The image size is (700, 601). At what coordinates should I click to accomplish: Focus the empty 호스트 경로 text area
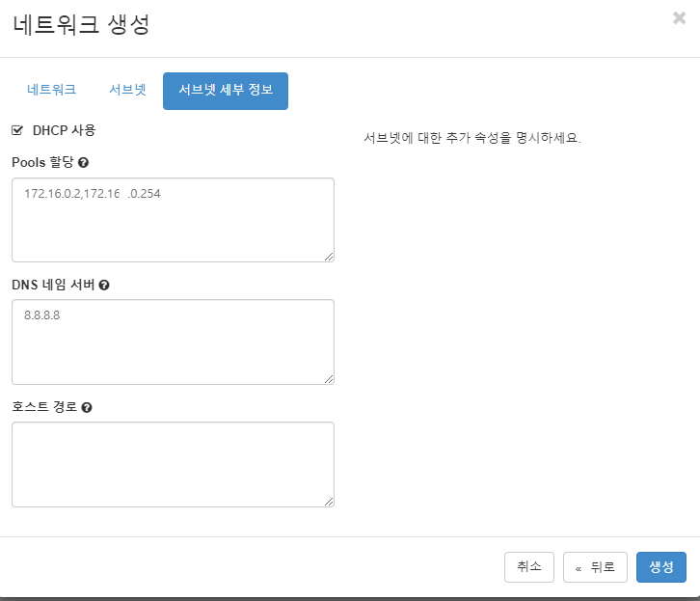coord(173,464)
